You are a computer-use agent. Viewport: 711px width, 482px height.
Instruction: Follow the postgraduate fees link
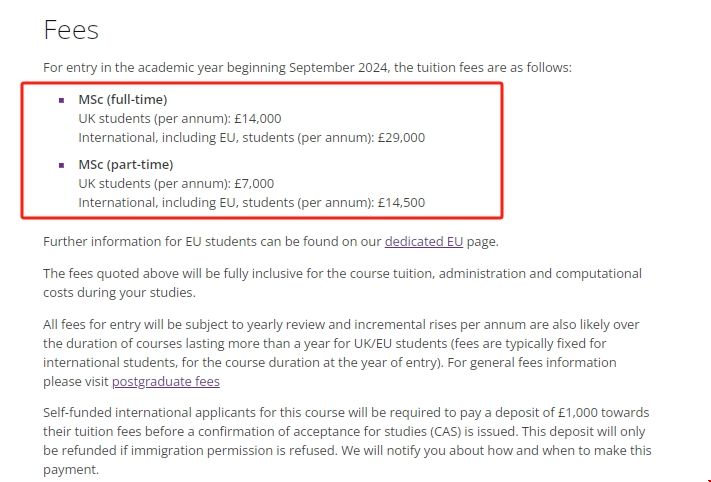click(x=165, y=381)
